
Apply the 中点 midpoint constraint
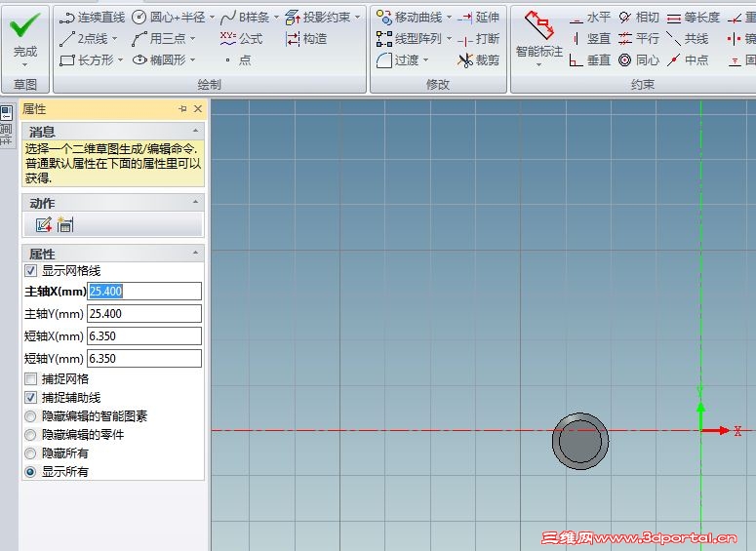coord(688,59)
